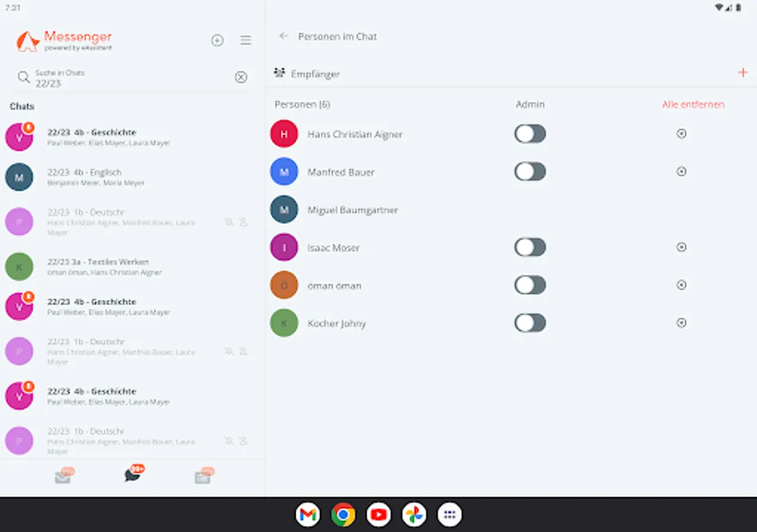
Task: Toggle admin for Manfred Bauer
Action: pos(530,171)
